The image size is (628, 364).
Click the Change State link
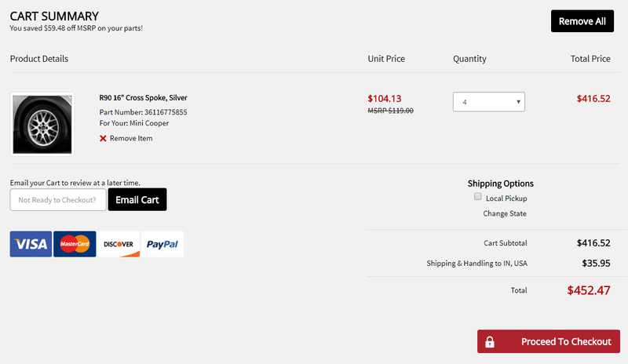point(505,213)
